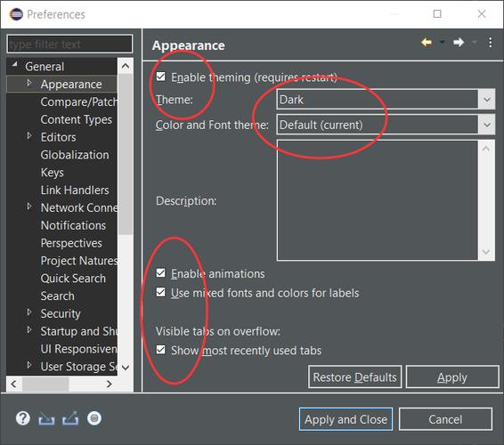
Task: Select Keys in preferences tree
Action: click(52, 173)
